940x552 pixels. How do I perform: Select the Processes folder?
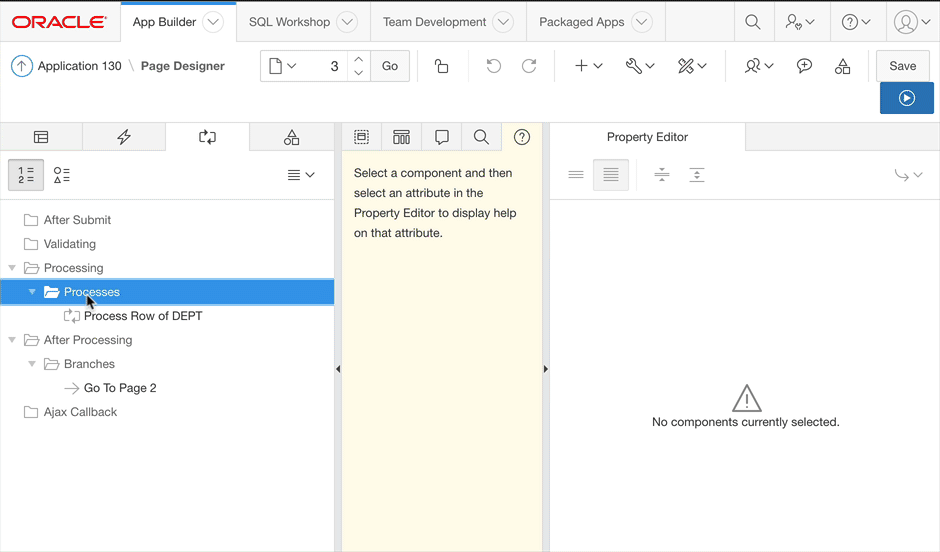[x=92, y=292]
